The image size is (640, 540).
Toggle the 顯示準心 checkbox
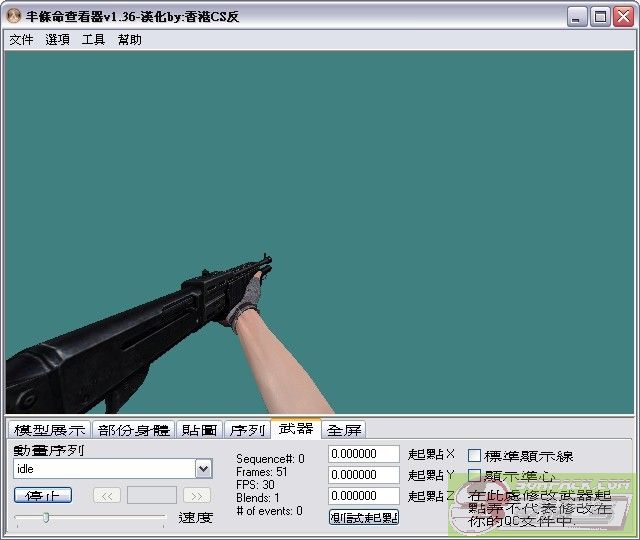point(475,476)
